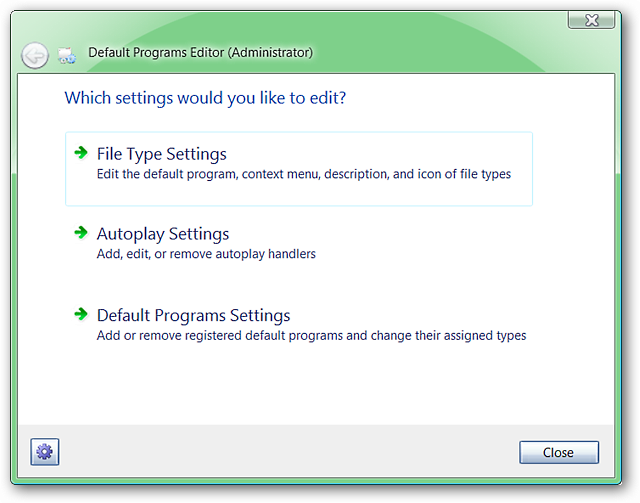
Task: Open File Type Settings
Action: (162, 154)
